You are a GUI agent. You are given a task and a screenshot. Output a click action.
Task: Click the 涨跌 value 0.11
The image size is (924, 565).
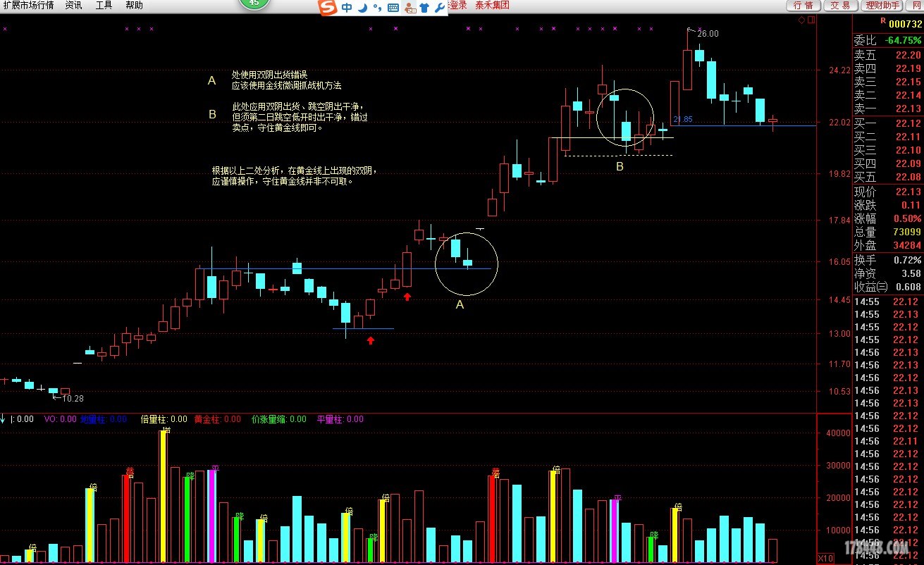pos(911,205)
